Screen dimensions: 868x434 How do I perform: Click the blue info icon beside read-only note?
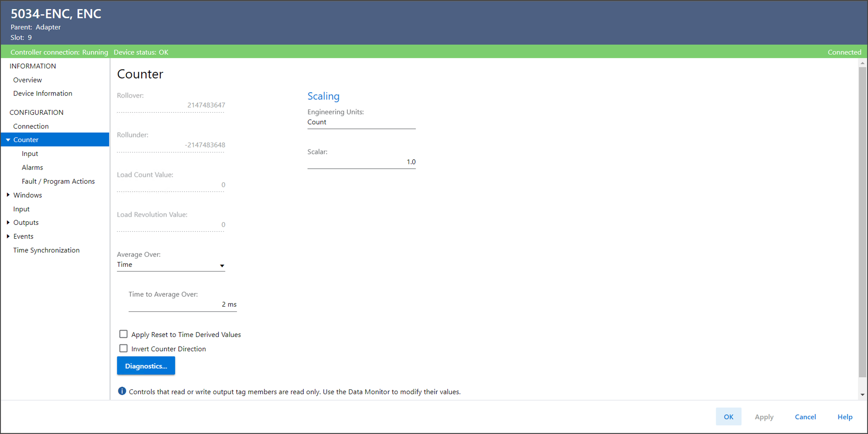click(x=122, y=391)
